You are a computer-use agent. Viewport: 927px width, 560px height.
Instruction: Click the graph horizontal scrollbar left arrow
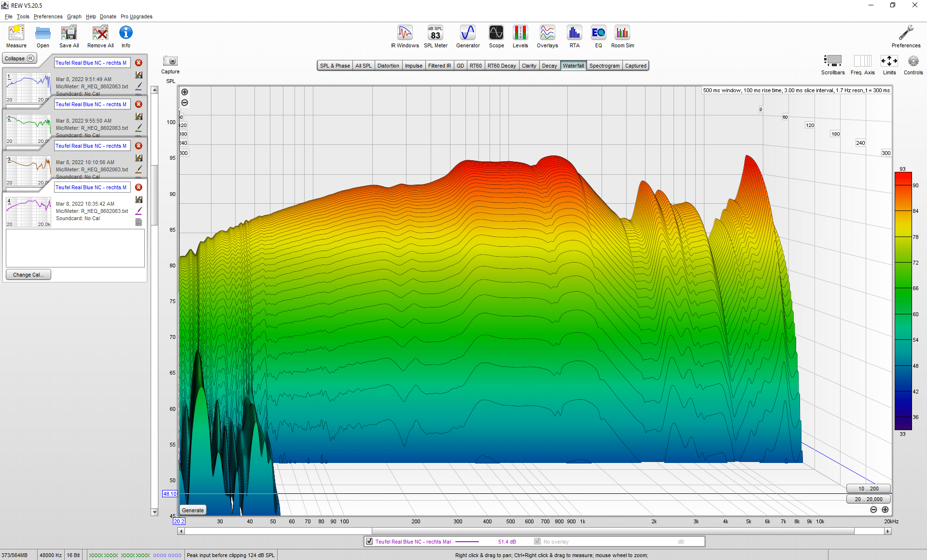[181, 531]
